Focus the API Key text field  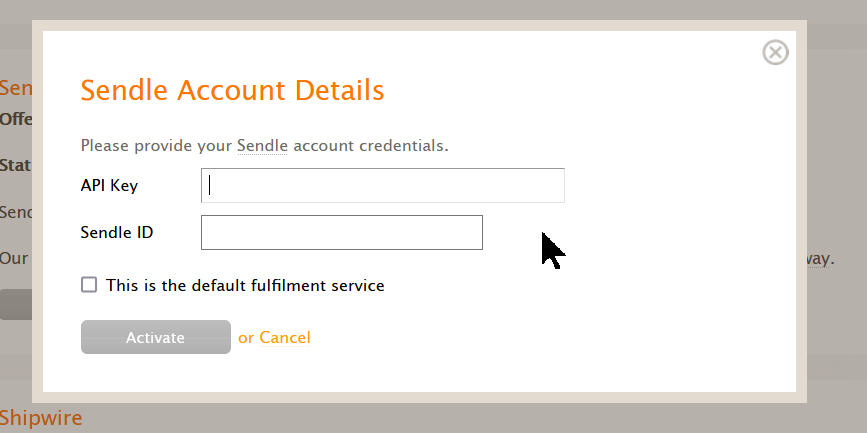click(383, 185)
